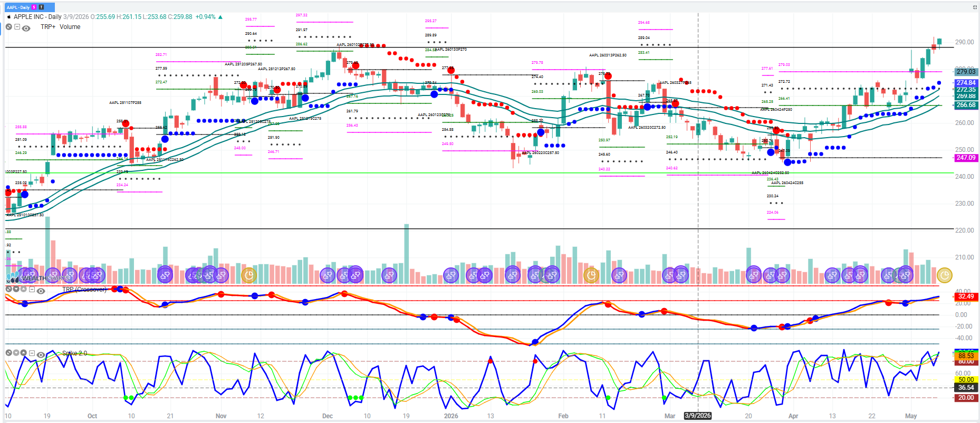Collapse the main price pane legend

pos(17,27)
